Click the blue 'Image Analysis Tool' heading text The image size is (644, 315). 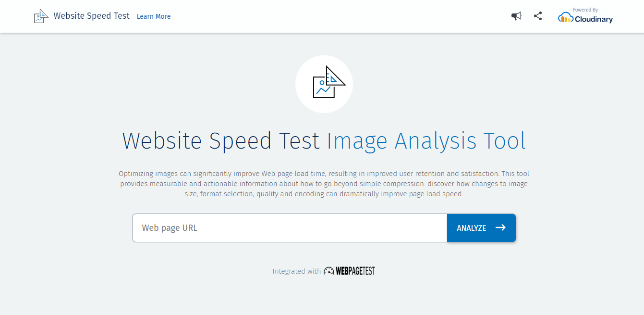point(426,141)
